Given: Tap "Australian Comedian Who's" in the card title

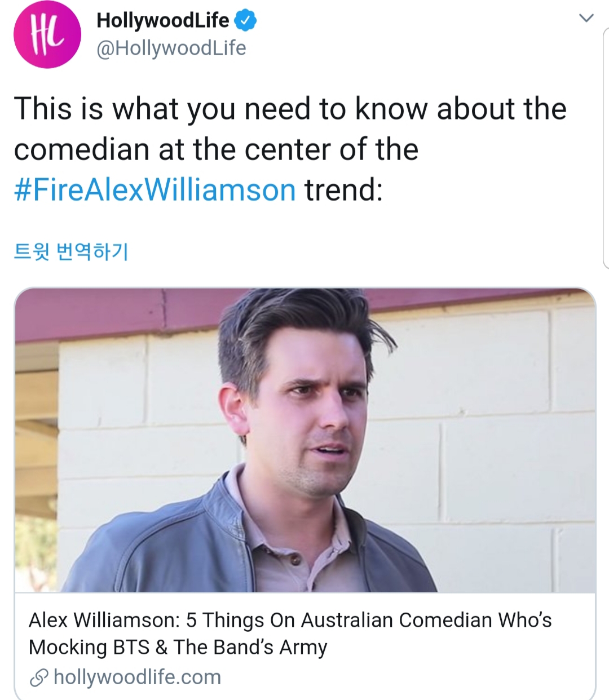Looking at the screenshot, I should [x=426, y=620].
